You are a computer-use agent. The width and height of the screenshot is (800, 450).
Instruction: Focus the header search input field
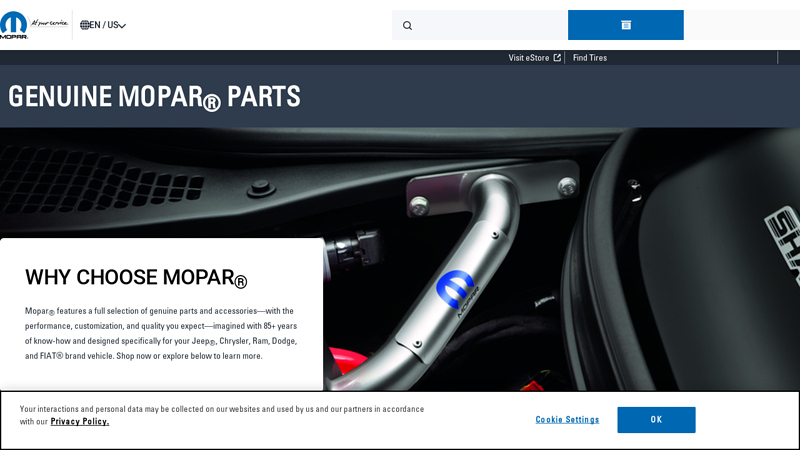pos(480,25)
